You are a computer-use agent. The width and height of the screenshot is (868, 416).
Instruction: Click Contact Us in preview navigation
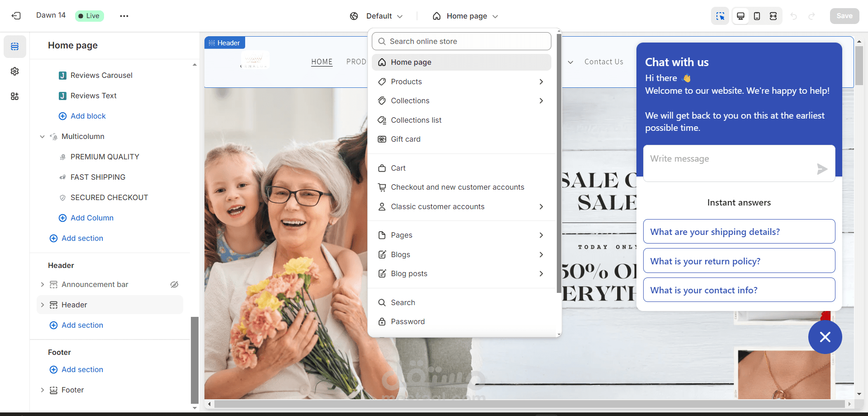pyautogui.click(x=604, y=62)
